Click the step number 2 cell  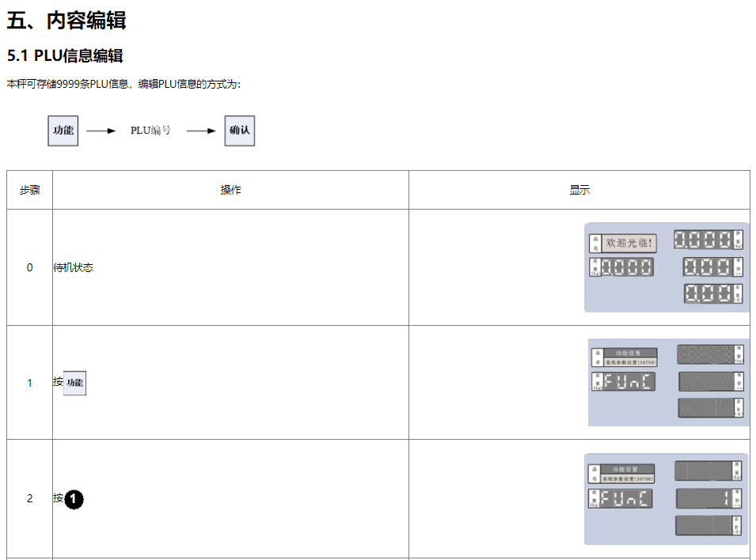[30, 498]
